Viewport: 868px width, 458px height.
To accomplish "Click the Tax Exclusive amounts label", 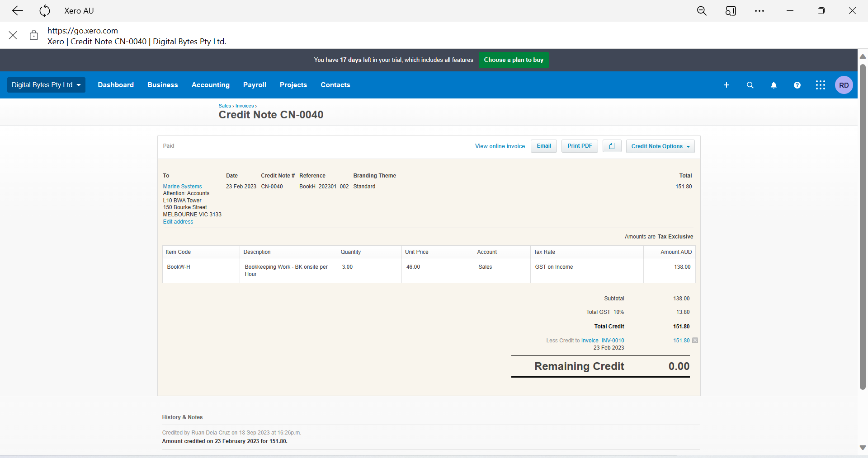I will [x=675, y=237].
